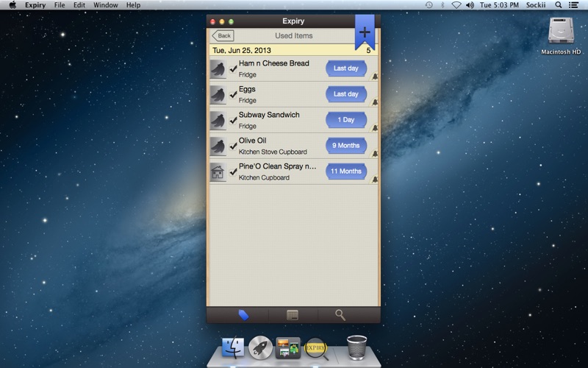
Task: Select the Ham n Cheese Bread item name
Action: tap(273, 63)
